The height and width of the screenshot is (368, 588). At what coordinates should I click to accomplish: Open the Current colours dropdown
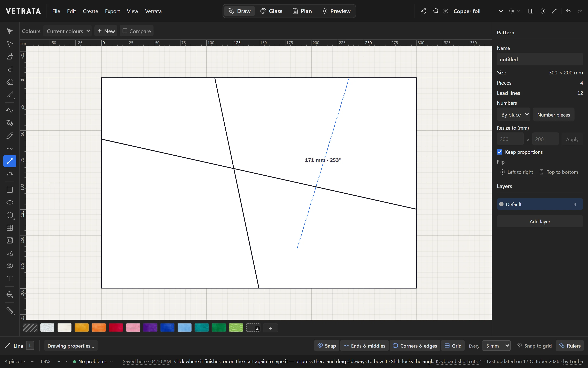click(x=68, y=31)
